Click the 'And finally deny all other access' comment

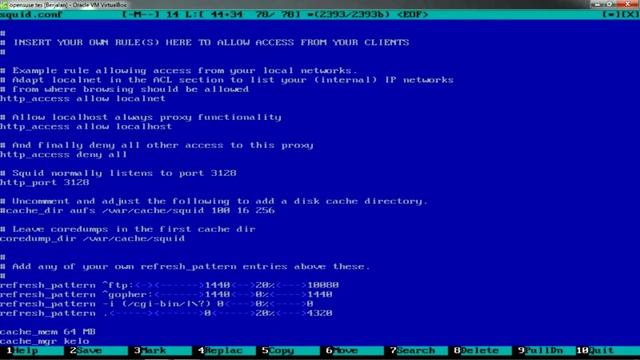[x=157, y=145]
